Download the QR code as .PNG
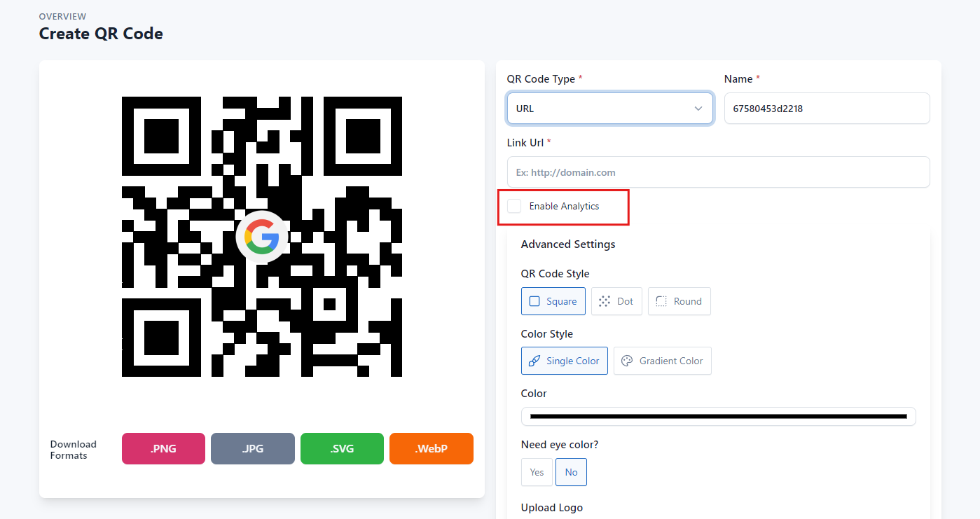 163,448
